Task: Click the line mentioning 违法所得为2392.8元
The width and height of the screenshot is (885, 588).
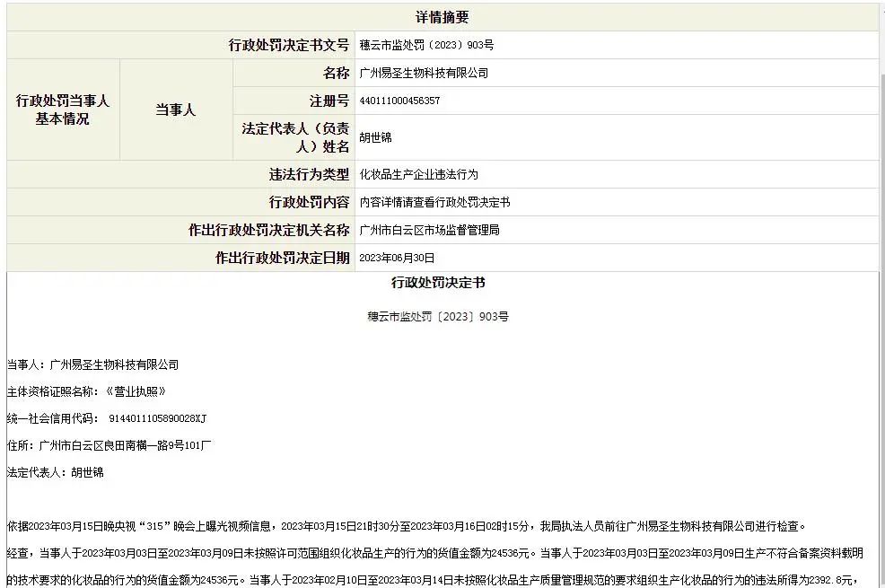Action: (x=433, y=580)
